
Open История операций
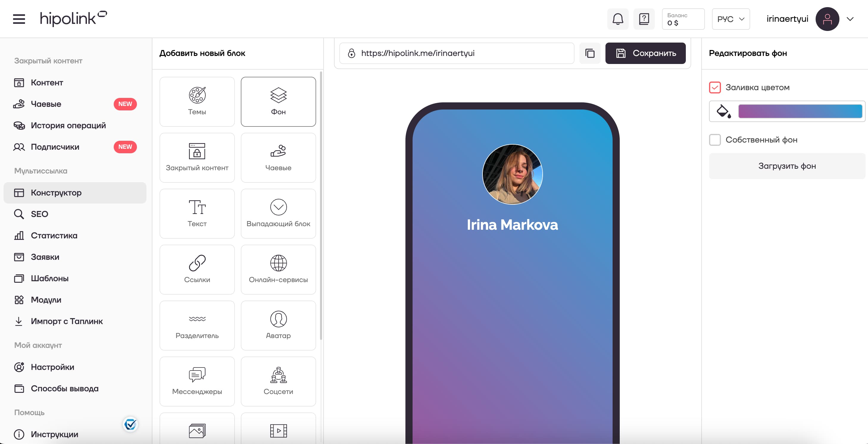75,125
